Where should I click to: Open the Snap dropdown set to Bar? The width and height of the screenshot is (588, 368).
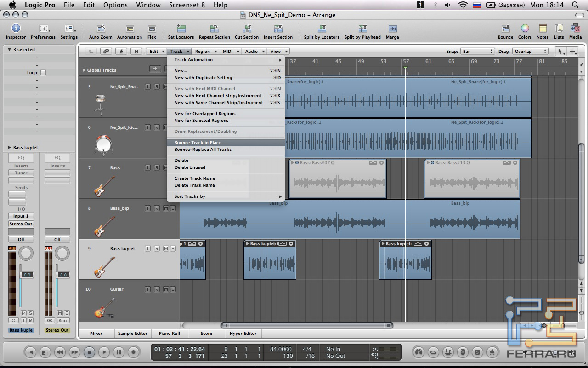(x=477, y=52)
